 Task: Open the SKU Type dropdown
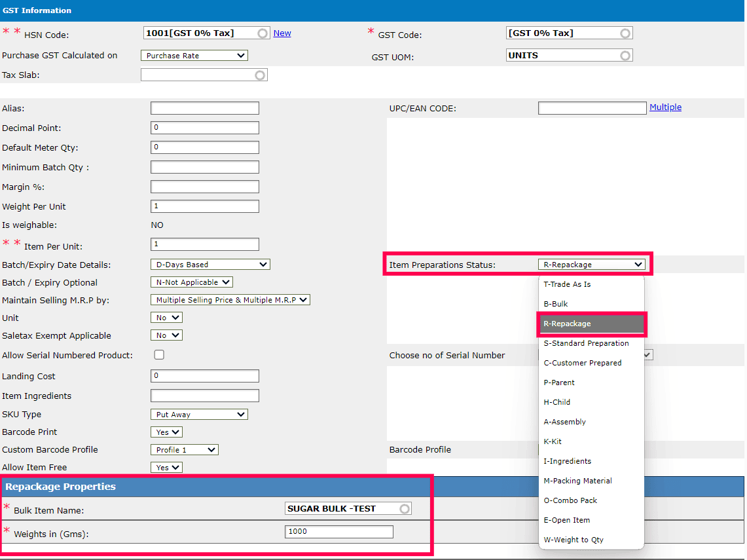198,415
